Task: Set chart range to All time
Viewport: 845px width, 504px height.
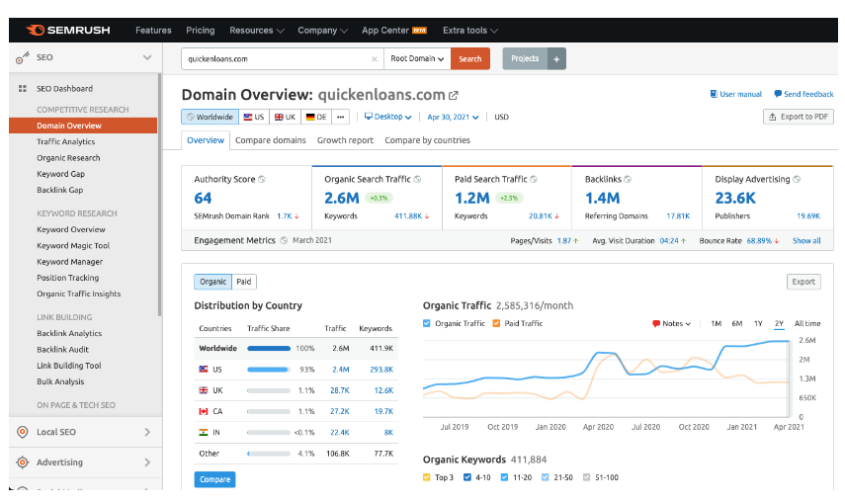Action: pos(806,323)
